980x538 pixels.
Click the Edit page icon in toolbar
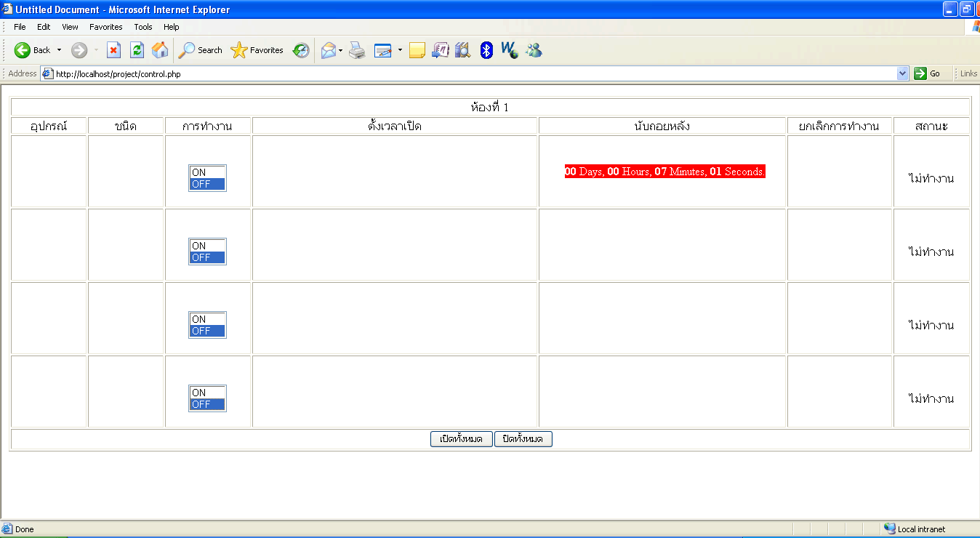pos(383,50)
